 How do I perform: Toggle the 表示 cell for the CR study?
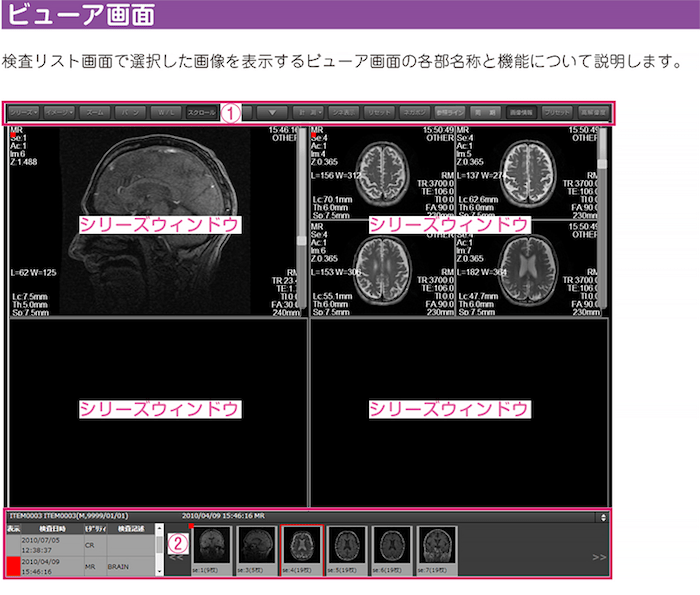pyautogui.click(x=13, y=545)
